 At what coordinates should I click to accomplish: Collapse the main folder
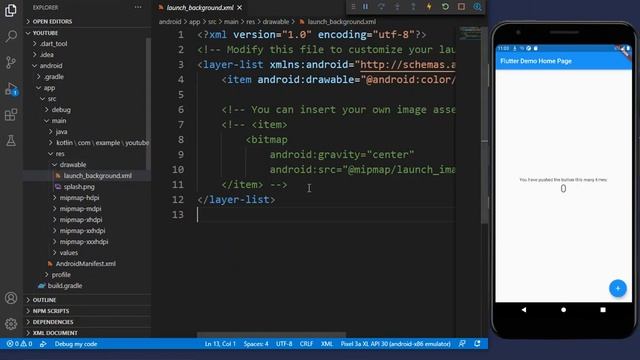pos(86,121)
